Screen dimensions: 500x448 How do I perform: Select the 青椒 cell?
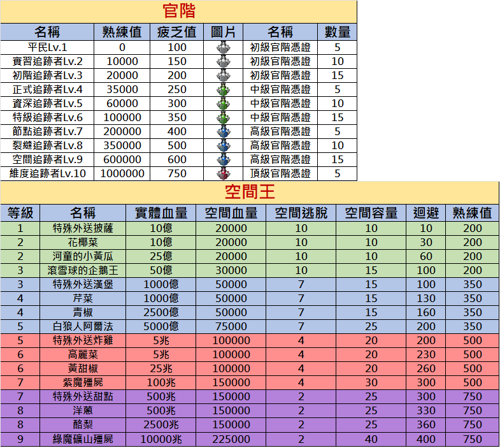[x=83, y=313]
